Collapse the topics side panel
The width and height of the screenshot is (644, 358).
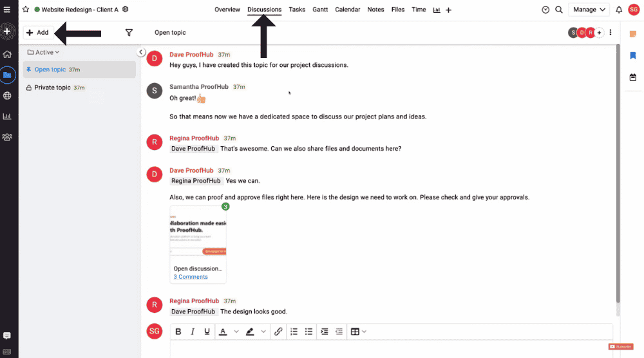click(x=141, y=52)
